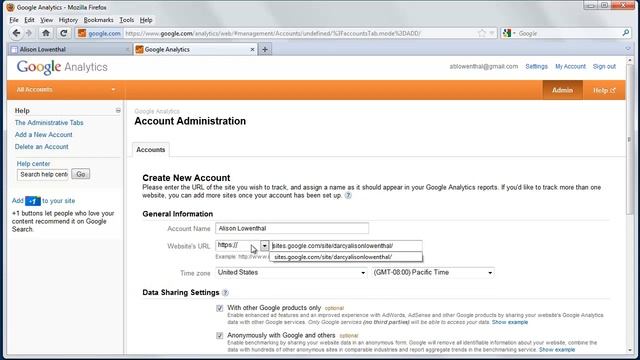640x360 pixels.
Task: Open the File menu
Action: pos(14,20)
